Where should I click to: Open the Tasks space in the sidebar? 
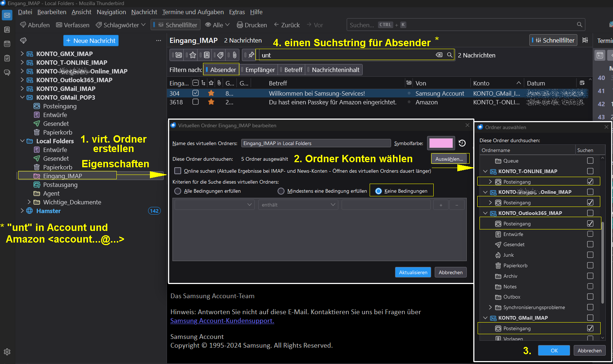pos(7,58)
